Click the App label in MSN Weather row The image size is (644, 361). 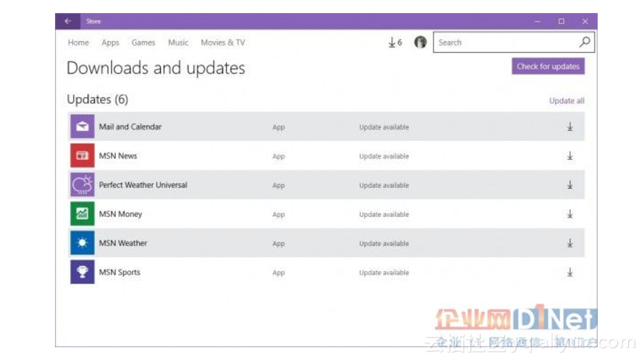click(x=279, y=244)
